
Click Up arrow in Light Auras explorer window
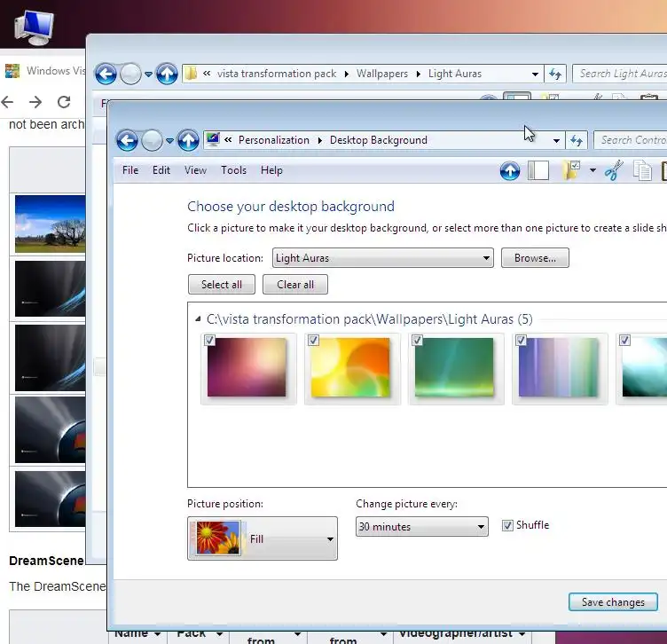click(x=167, y=74)
